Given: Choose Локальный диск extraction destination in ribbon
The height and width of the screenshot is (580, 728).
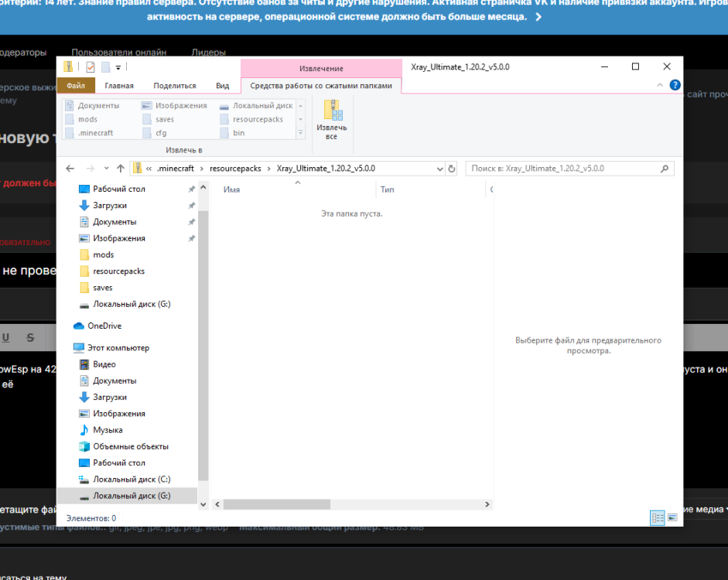Looking at the screenshot, I should [256, 106].
